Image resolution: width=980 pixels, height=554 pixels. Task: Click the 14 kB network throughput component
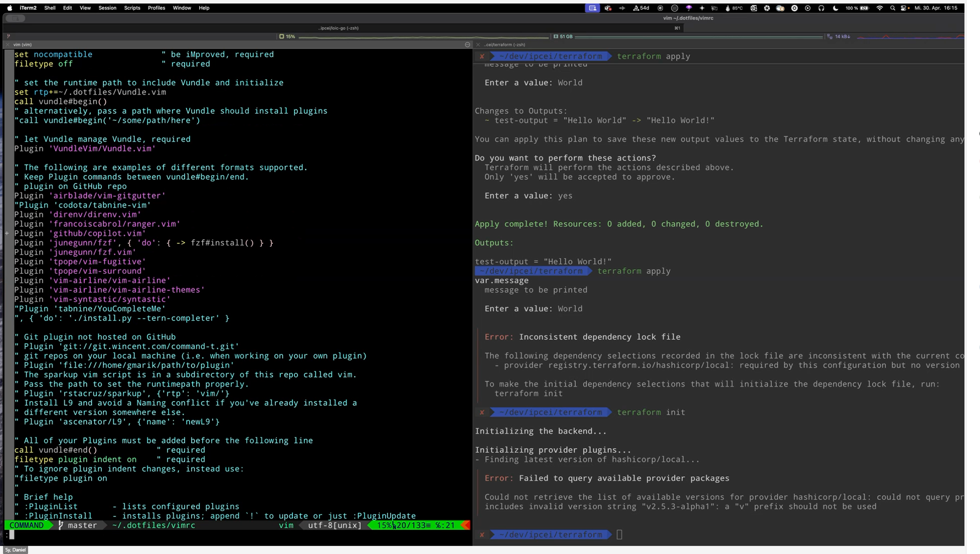(839, 37)
